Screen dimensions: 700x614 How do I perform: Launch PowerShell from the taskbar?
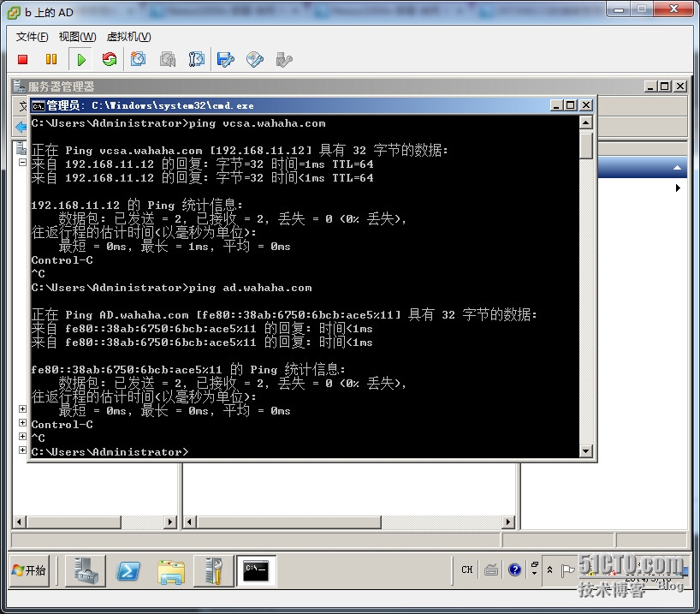[x=128, y=570]
